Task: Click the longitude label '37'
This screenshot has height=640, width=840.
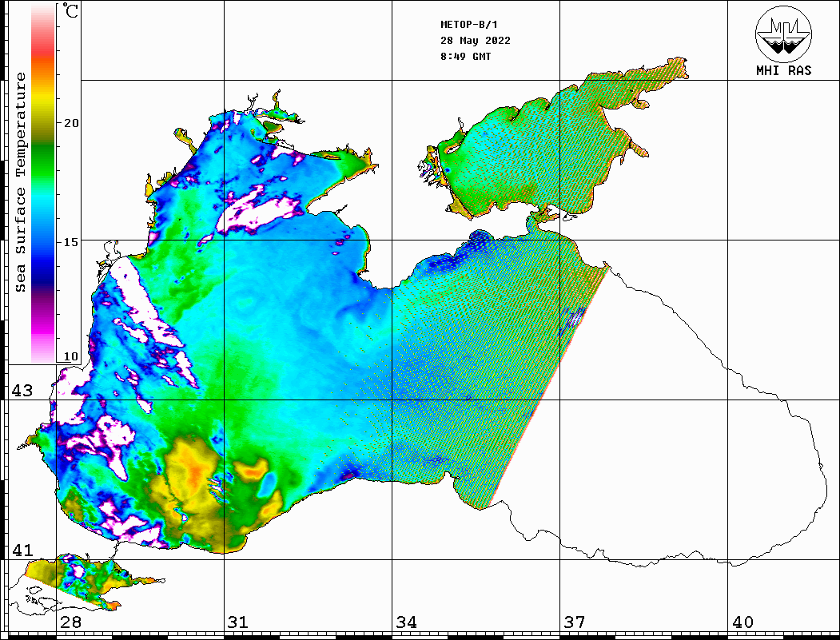Action: pos(575,622)
